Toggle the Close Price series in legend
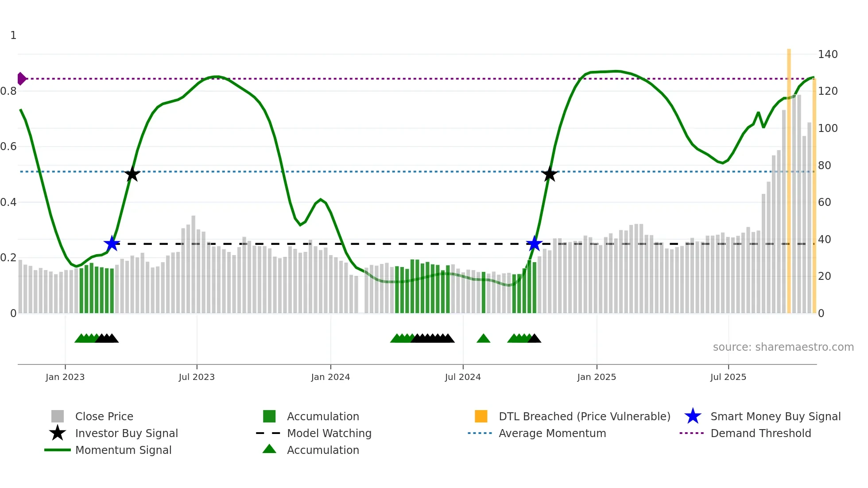The height and width of the screenshot is (488, 868). point(104,416)
